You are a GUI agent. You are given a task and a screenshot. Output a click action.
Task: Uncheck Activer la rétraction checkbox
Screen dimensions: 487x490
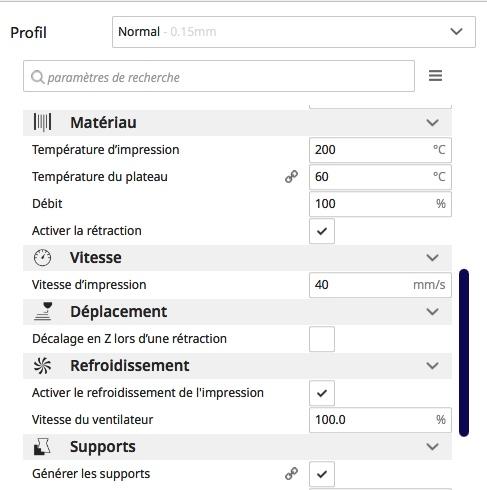pyautogui.click(x=322, y=231)
